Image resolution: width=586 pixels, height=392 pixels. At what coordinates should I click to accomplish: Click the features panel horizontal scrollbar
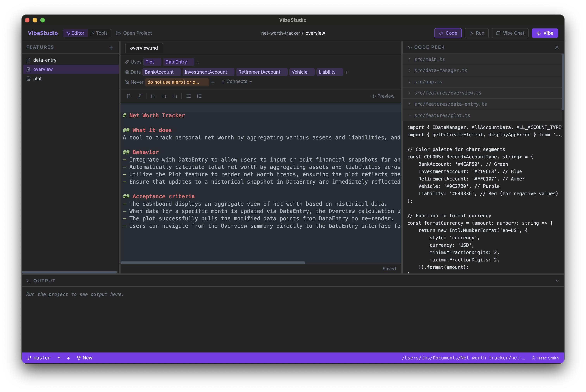[x=70, y=272]
